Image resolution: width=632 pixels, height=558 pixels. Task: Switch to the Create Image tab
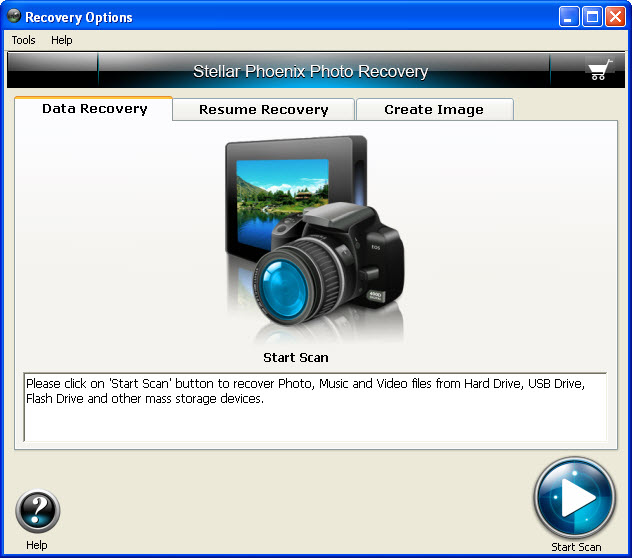pos(434,109)
